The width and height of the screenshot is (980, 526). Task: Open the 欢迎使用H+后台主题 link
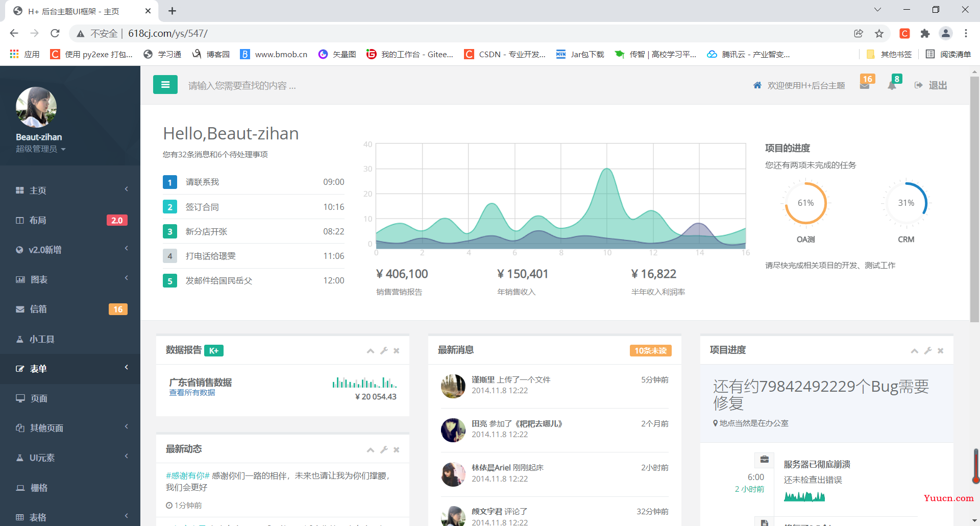(806, 85)
